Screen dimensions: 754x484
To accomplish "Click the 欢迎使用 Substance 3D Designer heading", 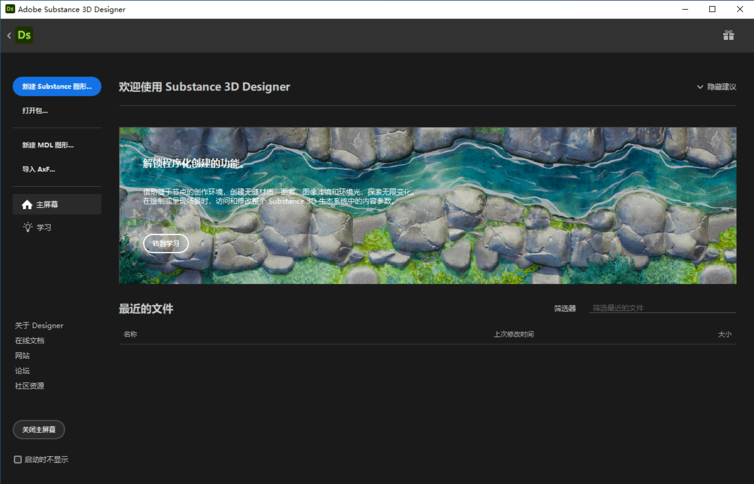I will tap(204, 87).
